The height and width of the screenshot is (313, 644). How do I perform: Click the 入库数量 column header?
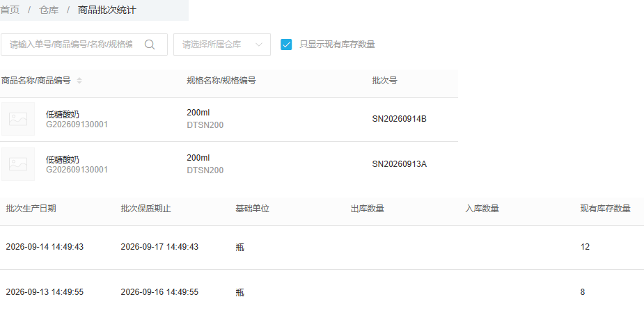point(482,209)
